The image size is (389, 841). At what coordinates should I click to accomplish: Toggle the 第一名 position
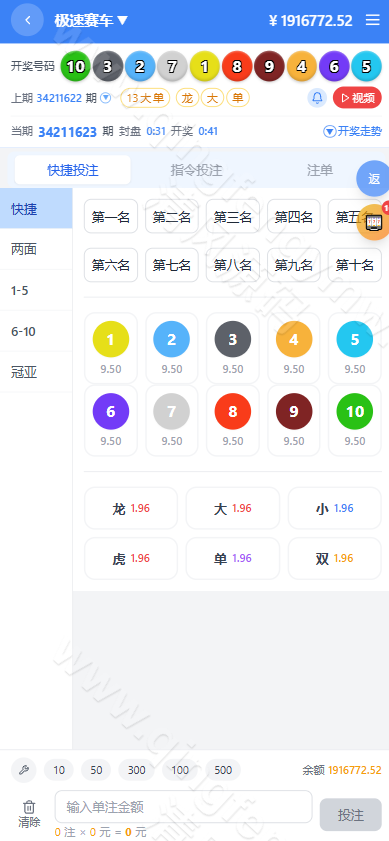[x=111, y=217]
